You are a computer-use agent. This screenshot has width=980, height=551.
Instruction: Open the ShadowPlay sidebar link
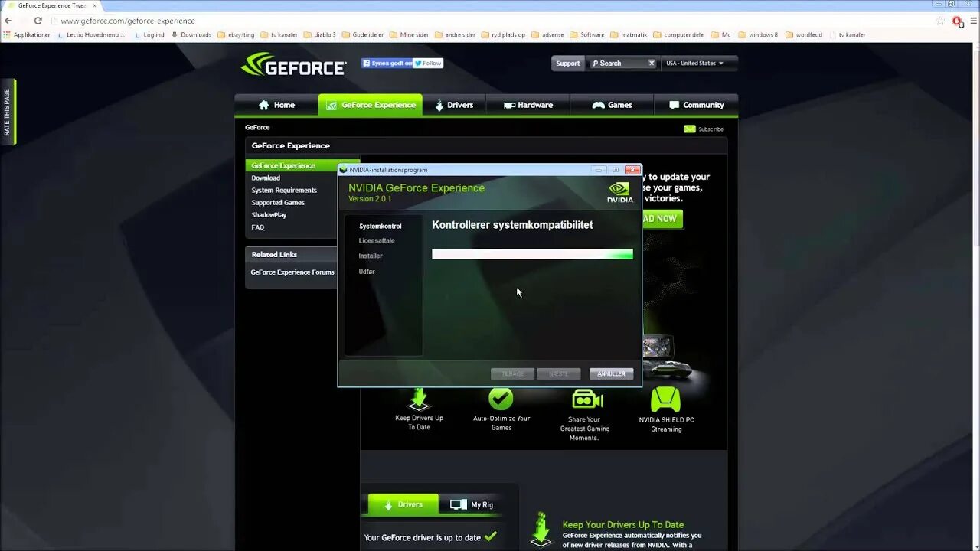pyautogui.click(x=269, y=214)
